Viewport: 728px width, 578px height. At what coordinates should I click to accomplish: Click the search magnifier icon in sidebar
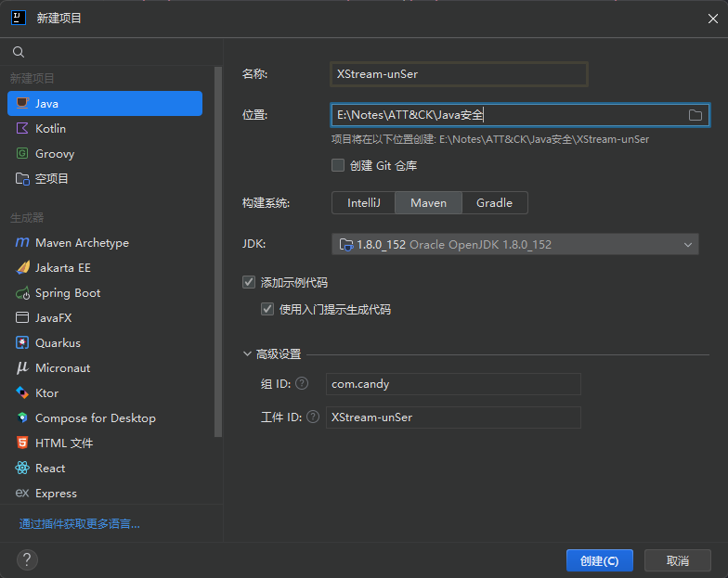[19, 52]
